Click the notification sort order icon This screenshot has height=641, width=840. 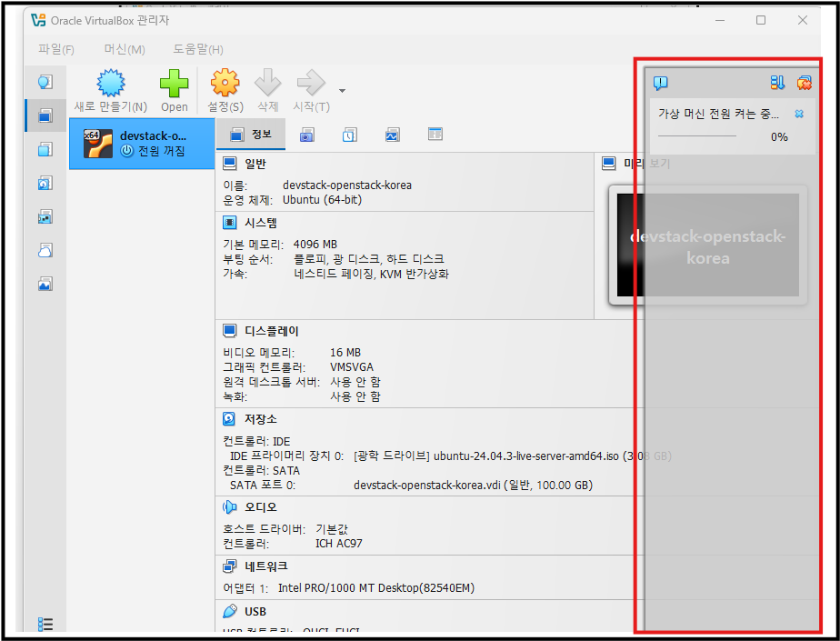[777, 83]
